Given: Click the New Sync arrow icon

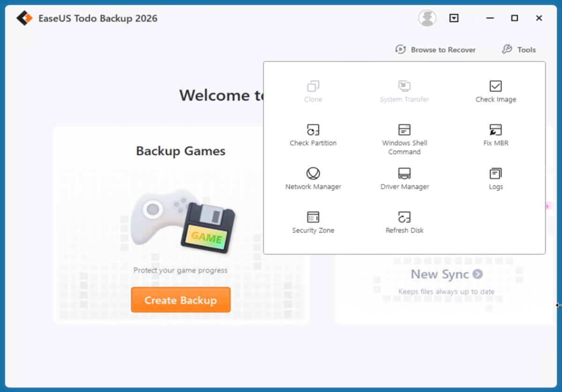Looking at the screenshot, I should tap(478, 274).
